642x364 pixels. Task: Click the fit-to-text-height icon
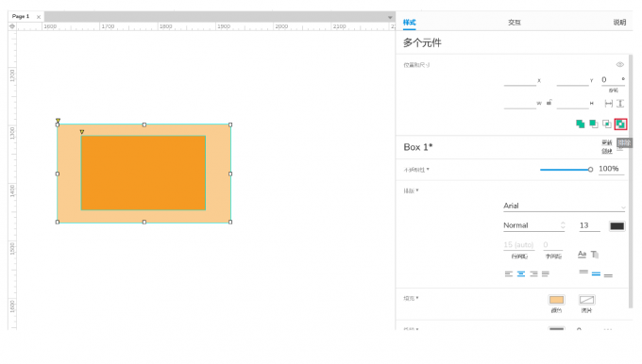pyautogui.click(x=620, y=104)
